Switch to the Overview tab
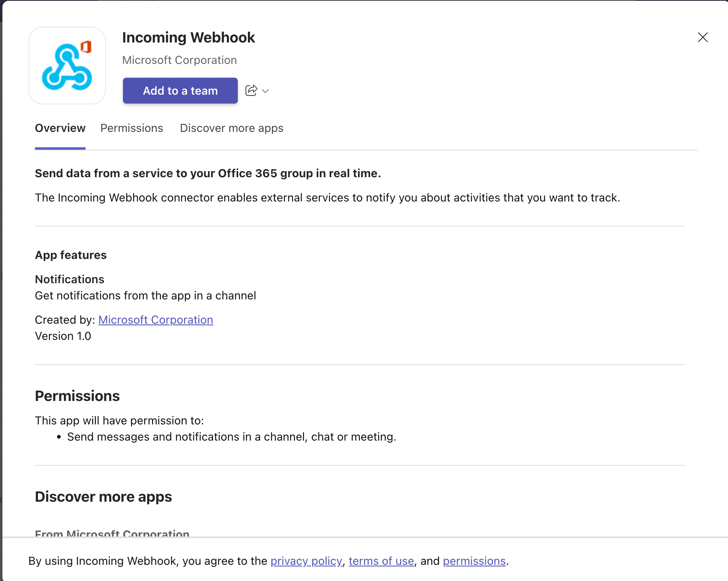The image size is (728, 581). point(60,128)
